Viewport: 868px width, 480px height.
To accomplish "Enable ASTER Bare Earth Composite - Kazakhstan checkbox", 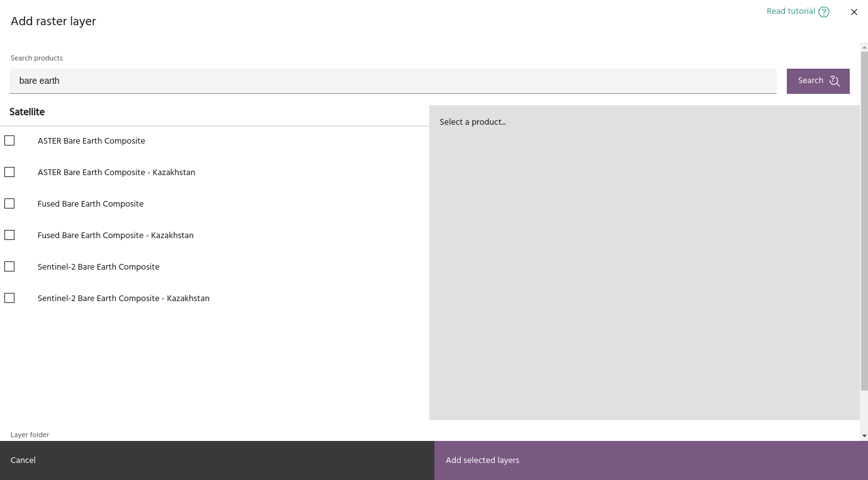I will 9,172.
